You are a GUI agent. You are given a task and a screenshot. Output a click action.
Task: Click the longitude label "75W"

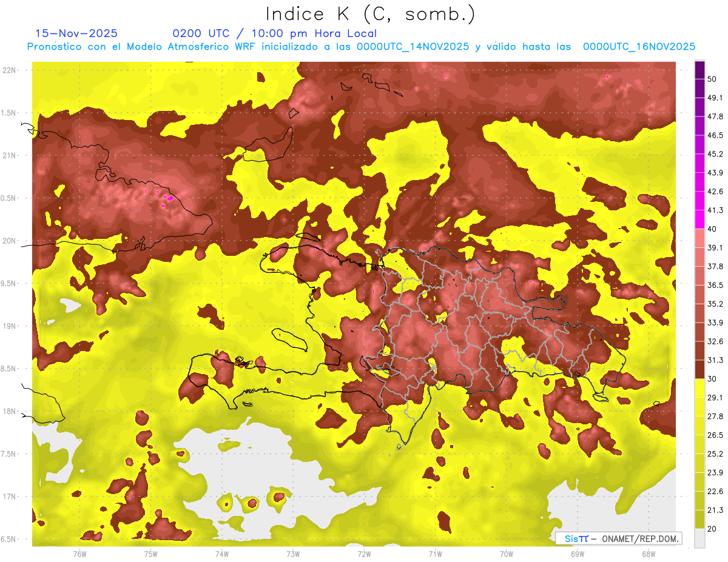[150, 554]
